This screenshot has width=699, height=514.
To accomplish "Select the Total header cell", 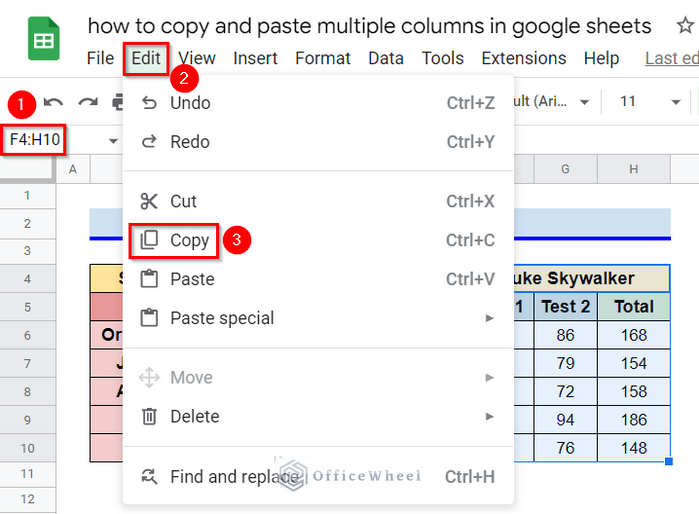I will pyautogui.click(x=633, y=307).
